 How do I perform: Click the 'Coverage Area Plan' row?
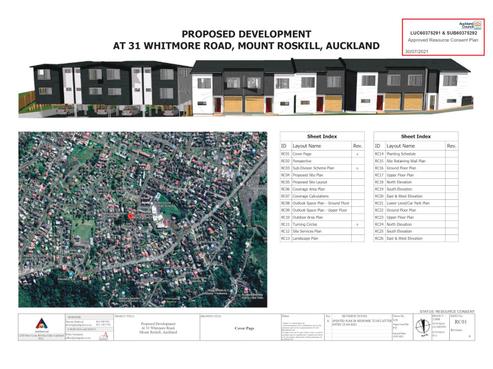pos(322,189)
